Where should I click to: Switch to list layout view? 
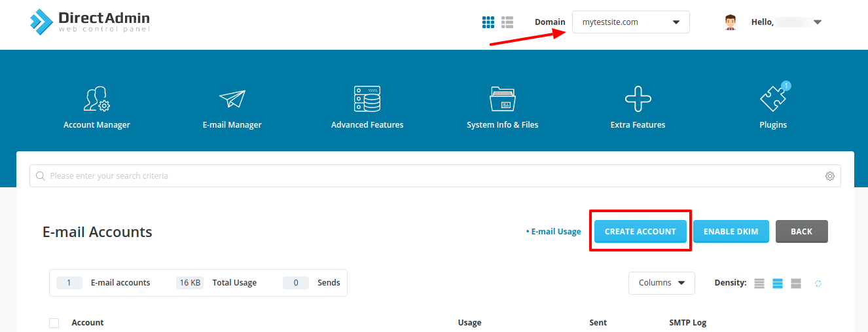[x=507, y=22]
